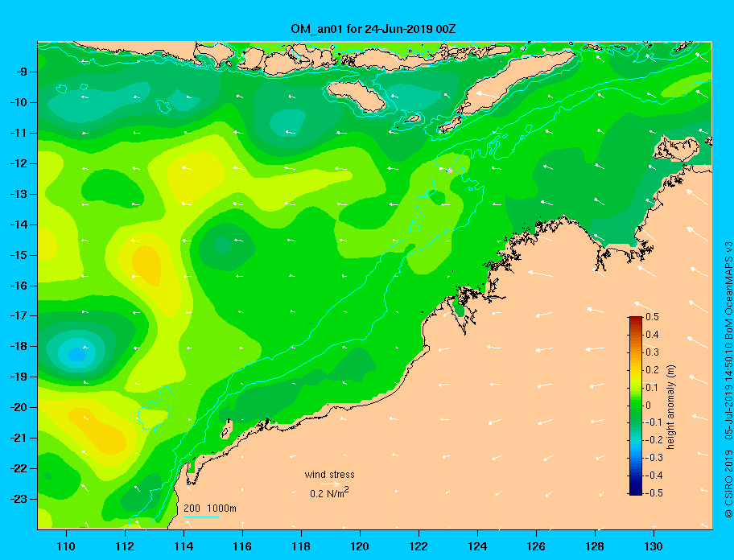The image size is (734, 560).
Task: Click the '200 1000m' depth contour legend text
Action: pyautogui.click(x=210, y=509)
